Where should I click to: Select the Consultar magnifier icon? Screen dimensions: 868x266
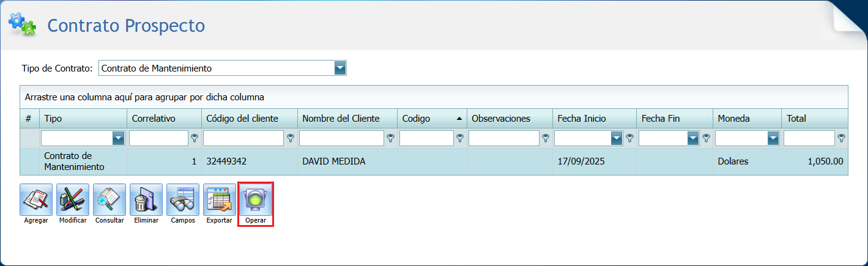[x=109, y=200]
